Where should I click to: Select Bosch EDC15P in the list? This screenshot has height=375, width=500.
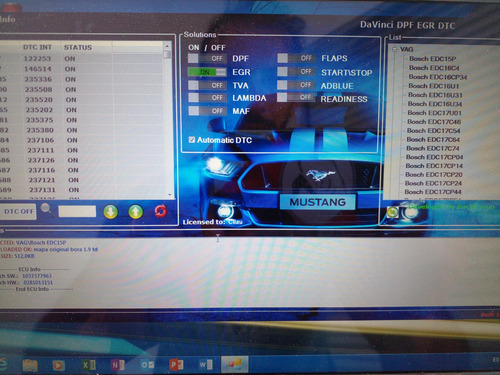coord(433,59)
